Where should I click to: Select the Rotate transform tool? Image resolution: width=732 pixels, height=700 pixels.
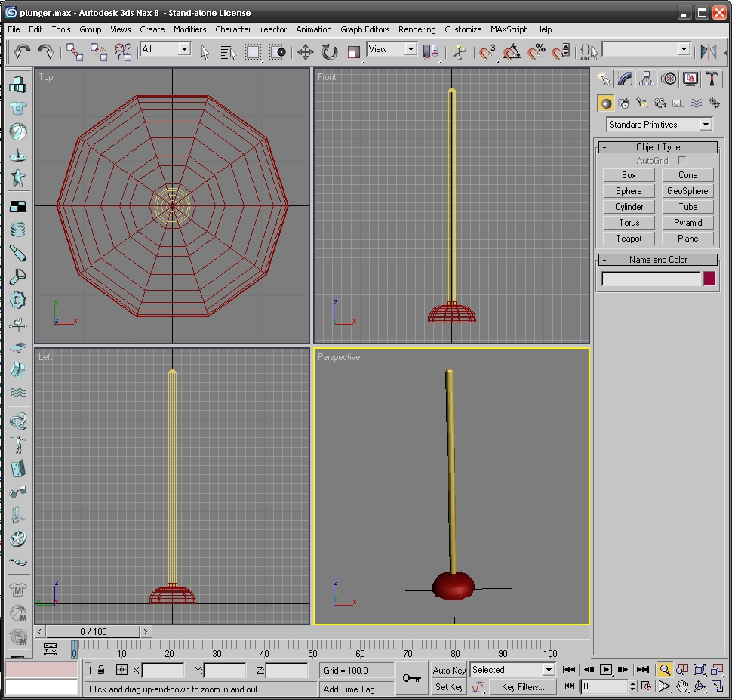pos(330,51)
